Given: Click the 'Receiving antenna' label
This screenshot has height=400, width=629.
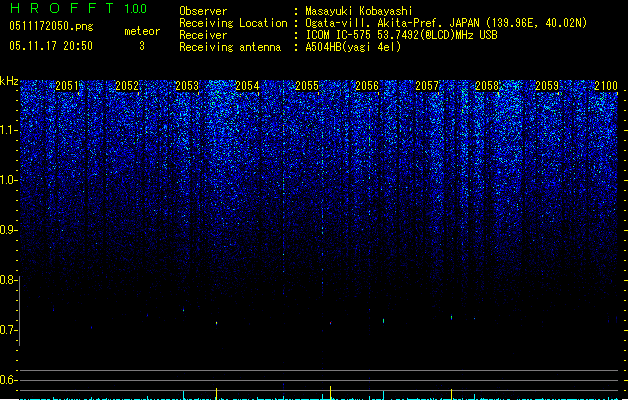Looking at the screenshot, I should click(x=230, y=47).
